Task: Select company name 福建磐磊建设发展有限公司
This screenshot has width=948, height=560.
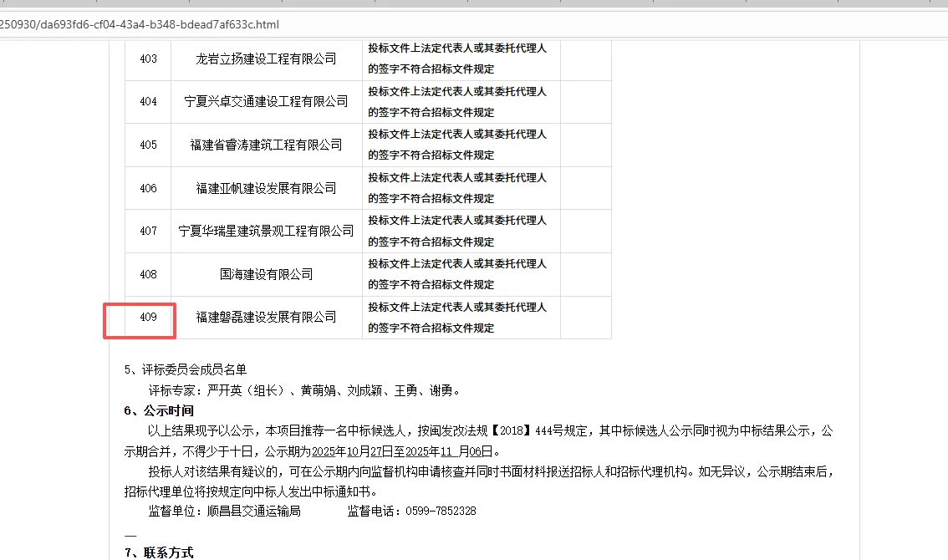Action: pyautogui.click(x=266, y=318)
